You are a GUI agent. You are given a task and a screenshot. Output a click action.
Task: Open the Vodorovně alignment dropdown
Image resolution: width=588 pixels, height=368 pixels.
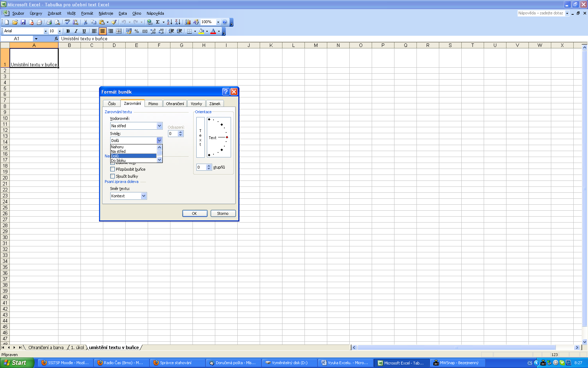pos(159,126)
